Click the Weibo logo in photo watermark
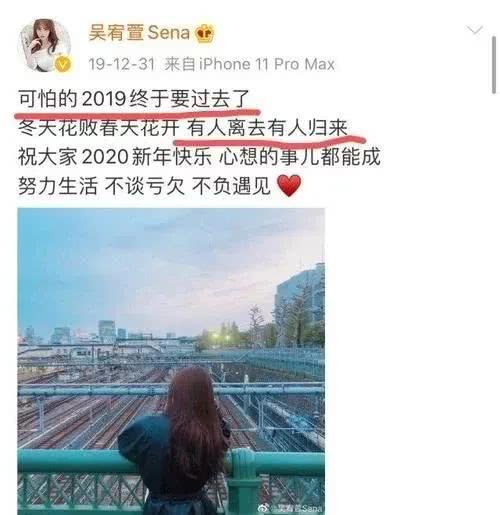The height and width of the screenshot is (515, 500). pyautogui.click(x=264, y=508)
